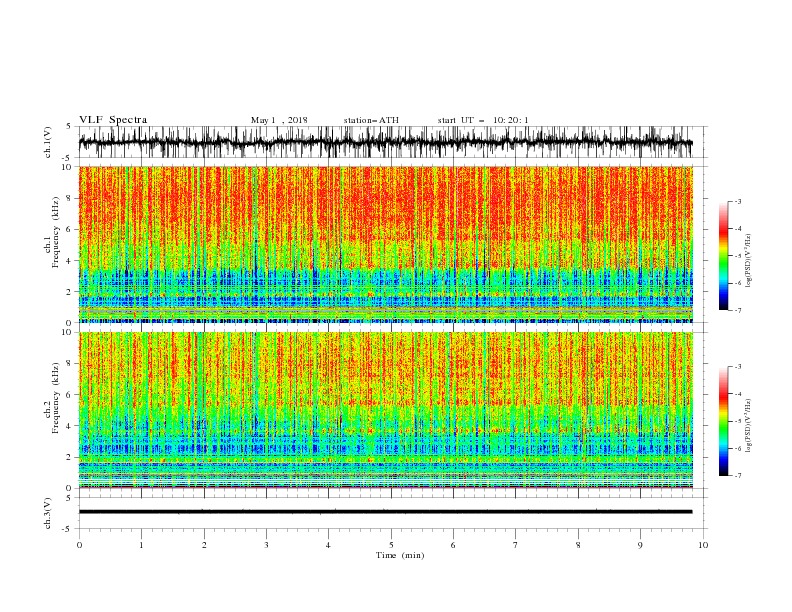
Task: Click the ch.1 spectrogram color bar
Action: pyautogui.click(x=723, y=256)
